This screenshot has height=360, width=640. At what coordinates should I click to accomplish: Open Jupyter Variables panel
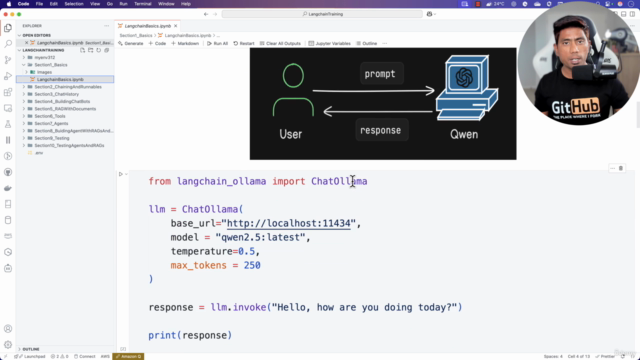[329, 43]
